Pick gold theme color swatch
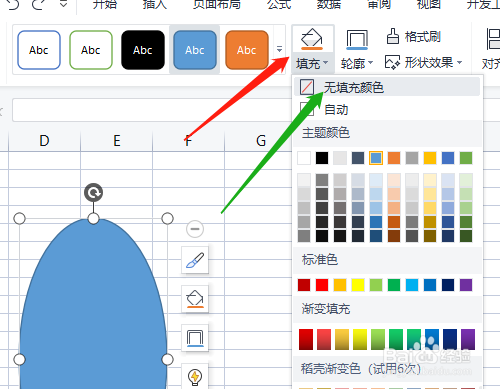This screenshot has width=500, height=389. [430, 158]
